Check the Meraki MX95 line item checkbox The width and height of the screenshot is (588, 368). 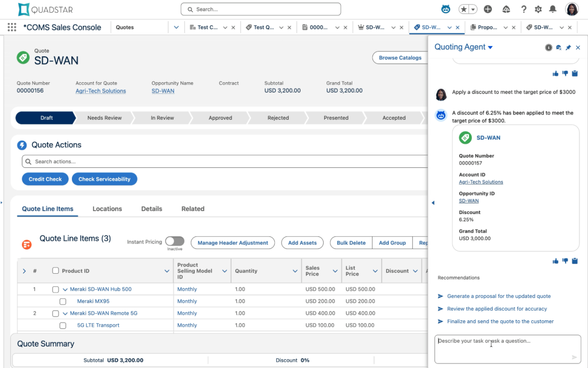click(x=63, y=301)
